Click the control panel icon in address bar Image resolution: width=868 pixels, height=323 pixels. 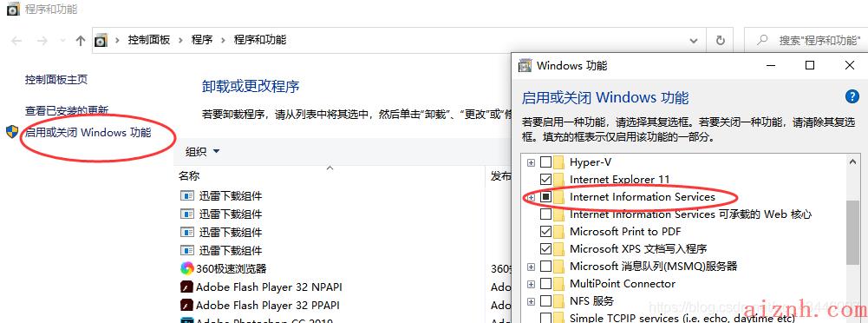(101, 40)
